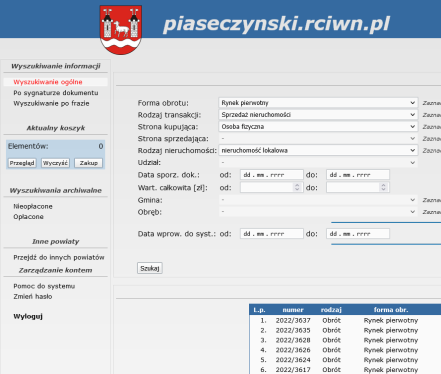Click Wyloguj to log out
The height and width of the screenshot is (374, 441).
click(28, 316)
